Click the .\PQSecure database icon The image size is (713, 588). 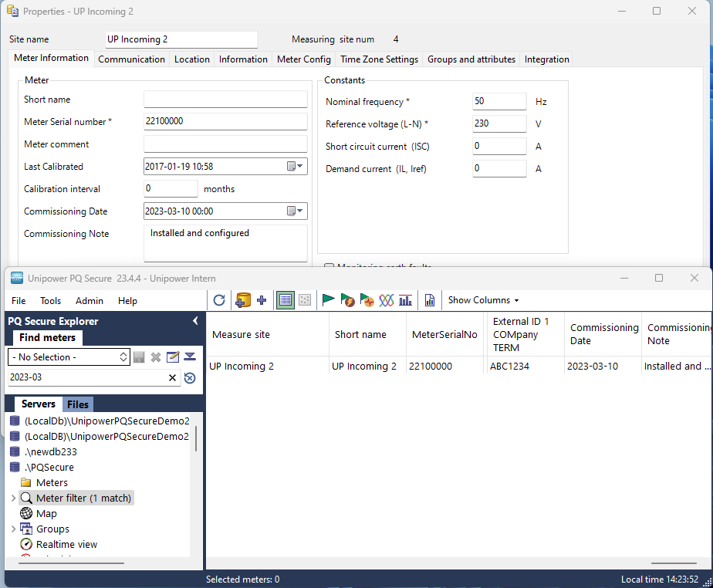tap(15, 467)
